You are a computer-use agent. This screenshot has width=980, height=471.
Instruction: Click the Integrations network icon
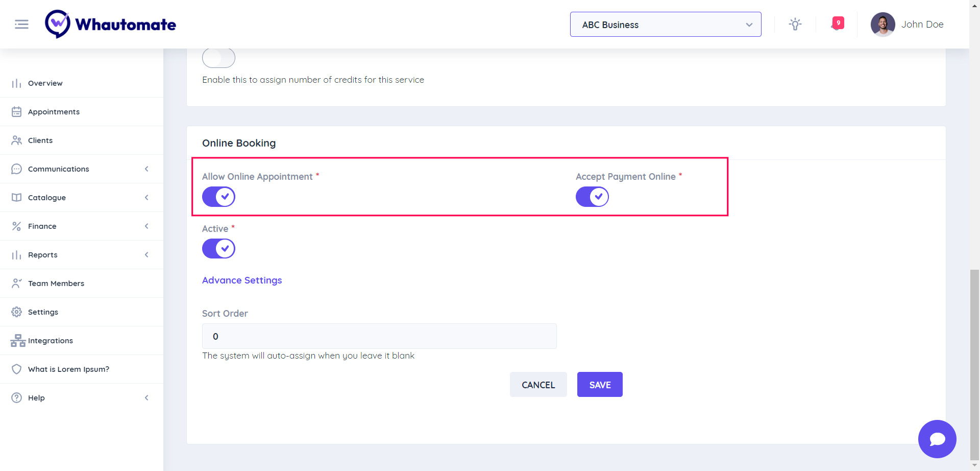click(18, 341)
